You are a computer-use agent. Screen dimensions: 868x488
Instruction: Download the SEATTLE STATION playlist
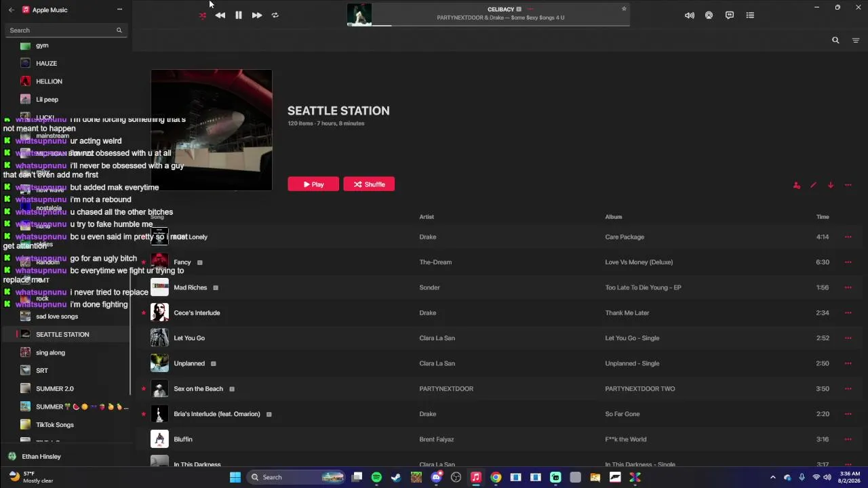tap(830, 185)
